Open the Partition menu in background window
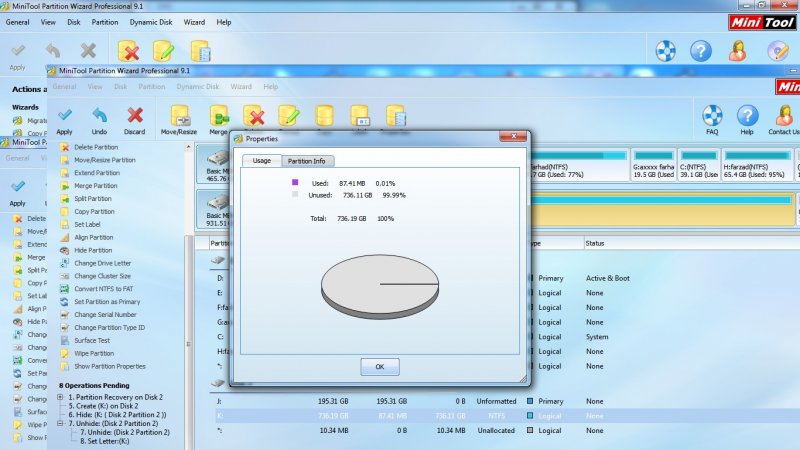 click(x=105, y=22)
